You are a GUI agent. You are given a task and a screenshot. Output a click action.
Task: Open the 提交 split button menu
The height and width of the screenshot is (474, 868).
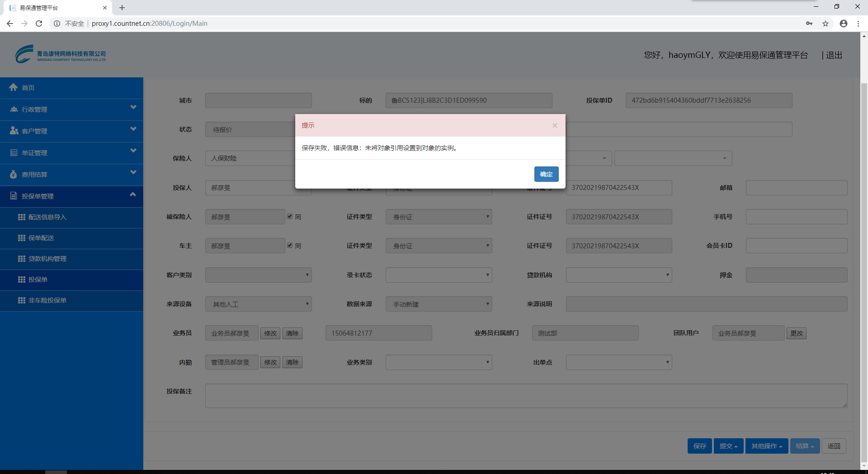728,446
